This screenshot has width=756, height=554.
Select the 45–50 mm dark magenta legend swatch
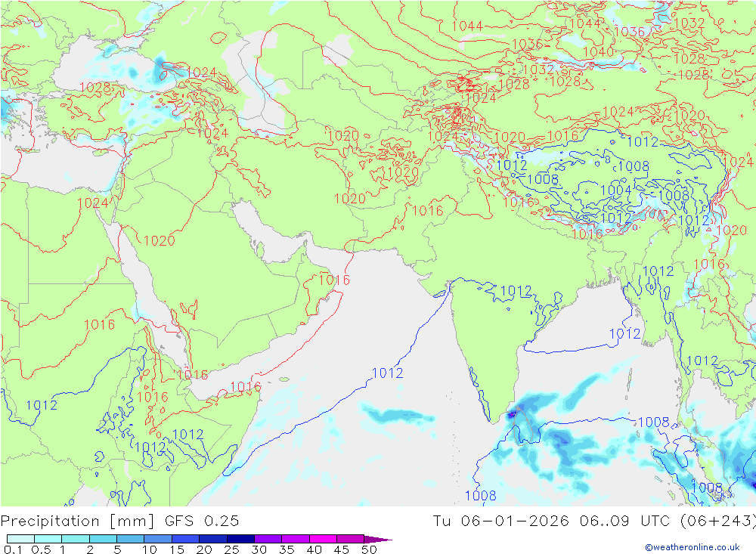coord(350,539)
